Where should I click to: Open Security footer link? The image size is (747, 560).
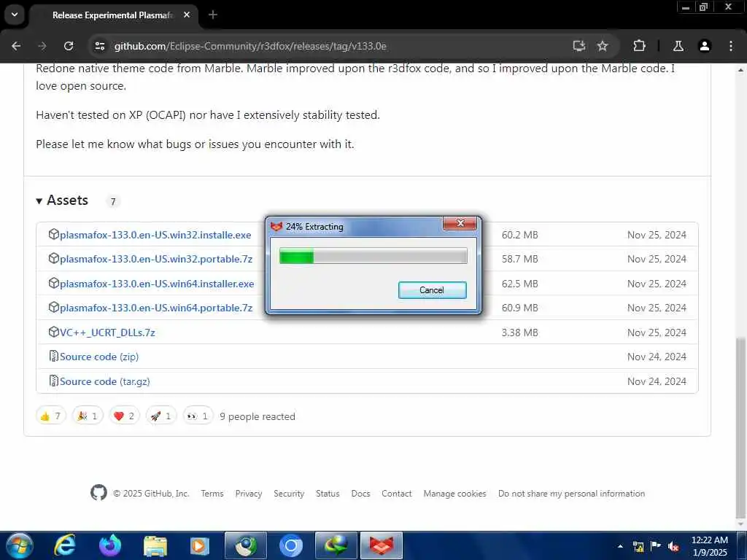coord(289,494)
